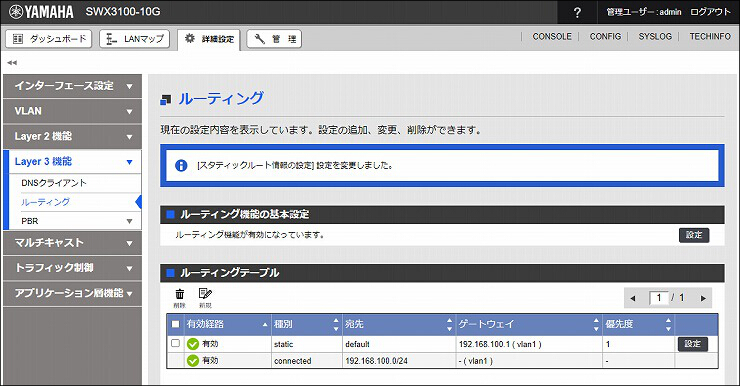Expand マルチキャスト menu section
The image size is (740, 386).
point(72,243)
